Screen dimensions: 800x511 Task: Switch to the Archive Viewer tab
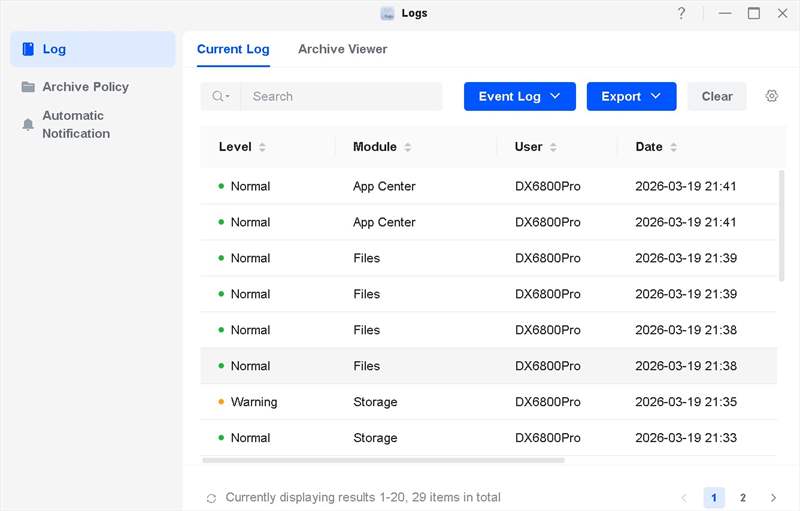(x=342, y=49)
